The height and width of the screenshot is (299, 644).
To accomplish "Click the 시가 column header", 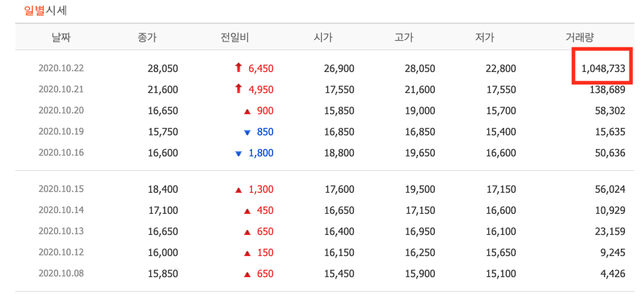I will coord(323,38).
